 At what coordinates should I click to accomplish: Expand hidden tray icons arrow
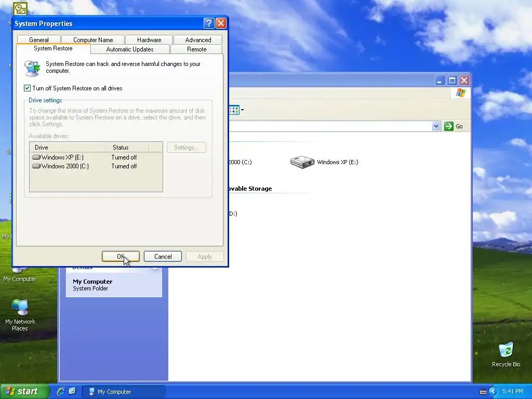[x=493, y=392]
